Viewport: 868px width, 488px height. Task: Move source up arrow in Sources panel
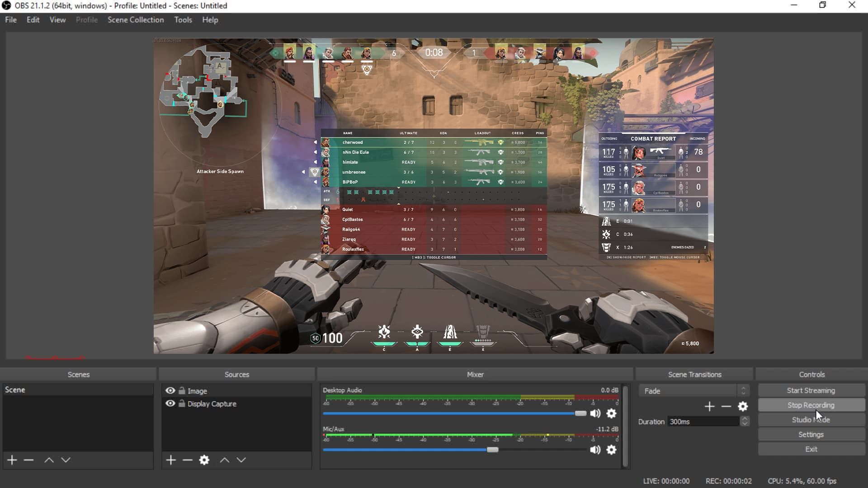pyautogui.click(x=225, y=460)
